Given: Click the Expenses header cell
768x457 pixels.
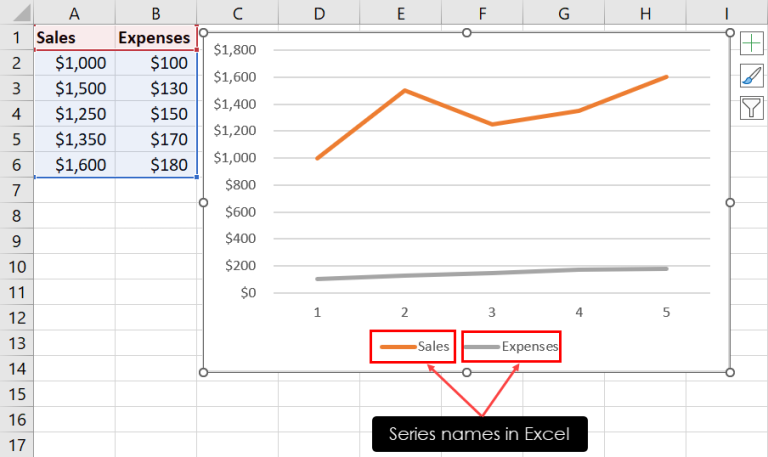Looking at the screenshot, I should pos(156,38).
